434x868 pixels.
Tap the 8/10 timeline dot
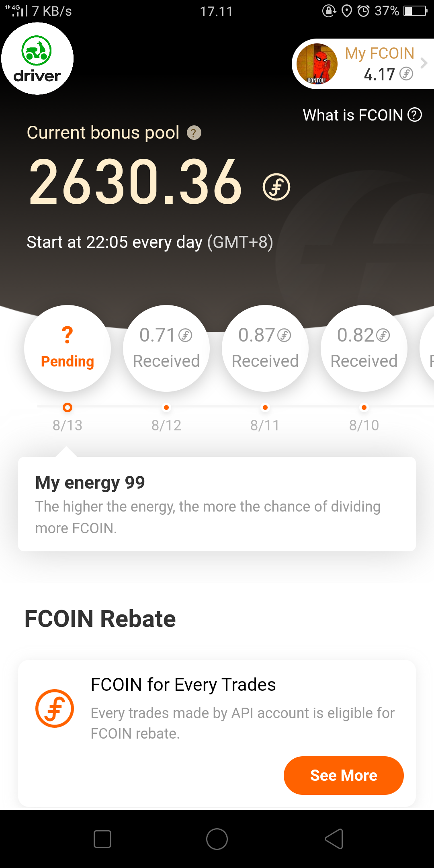[364, 407]
